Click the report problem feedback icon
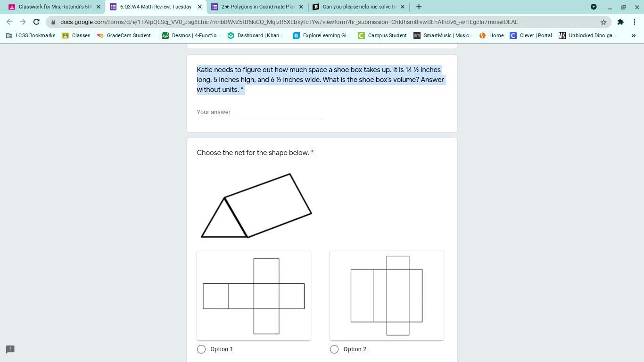Image resolution: width=644 pixels, height=362 pixels. coord(10,349)
